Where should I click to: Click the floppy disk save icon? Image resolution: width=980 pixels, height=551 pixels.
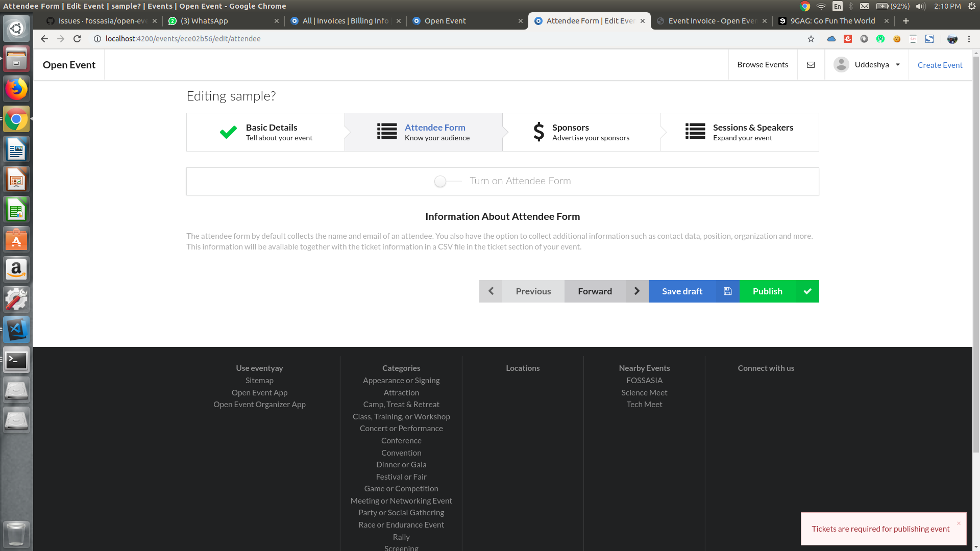point(727,291)
